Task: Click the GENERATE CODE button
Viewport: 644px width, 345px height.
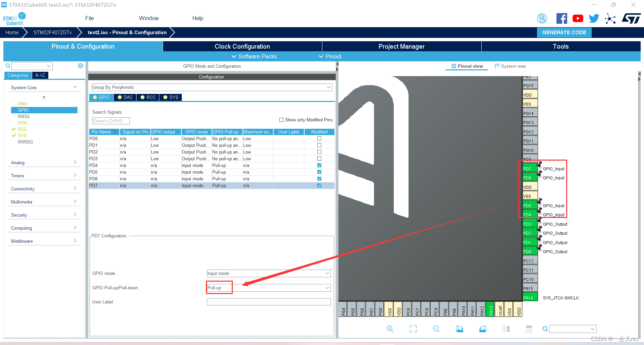Action: point(564,33)
